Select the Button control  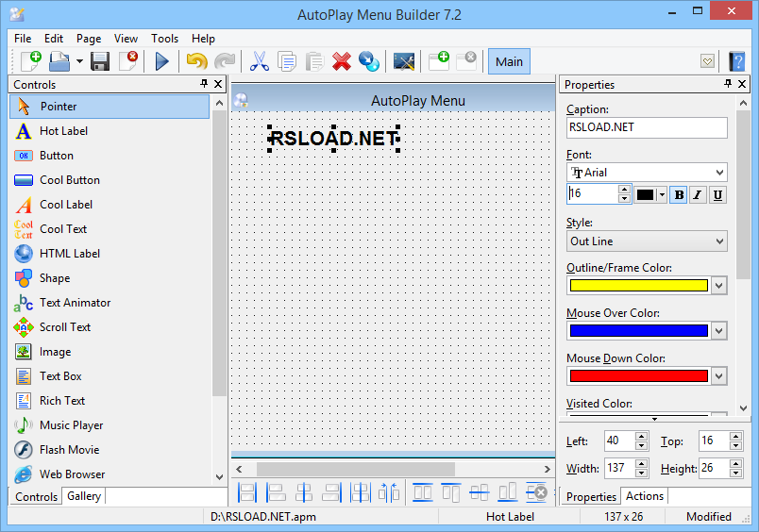pos(110,156)
